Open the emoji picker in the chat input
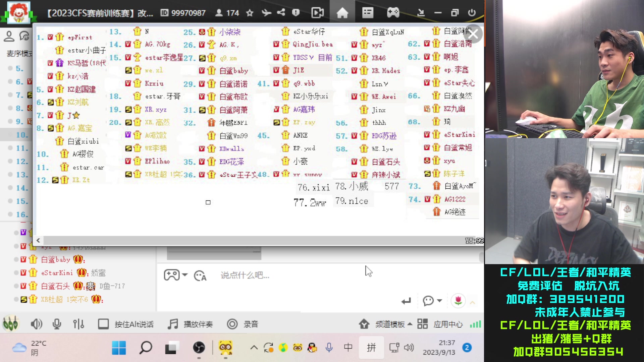The height and width of the screenshot is (362, 644). coord(200,275)
